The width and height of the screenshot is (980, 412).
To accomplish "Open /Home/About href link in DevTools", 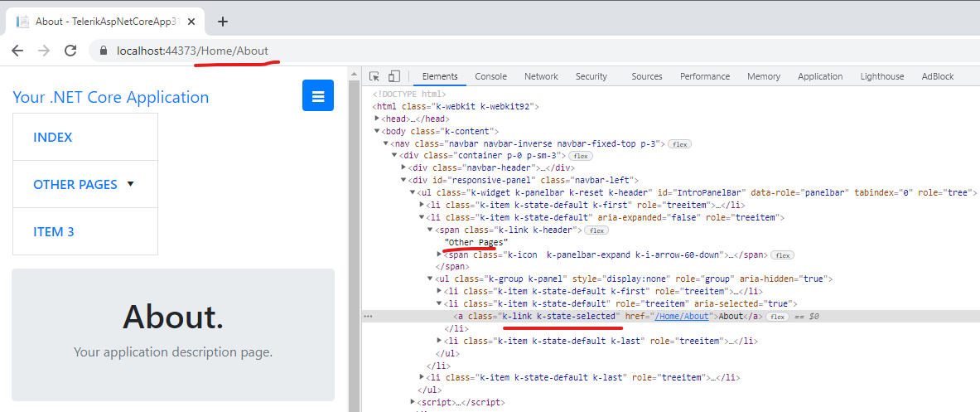I will pyautogui.click(x=681, y=317).
